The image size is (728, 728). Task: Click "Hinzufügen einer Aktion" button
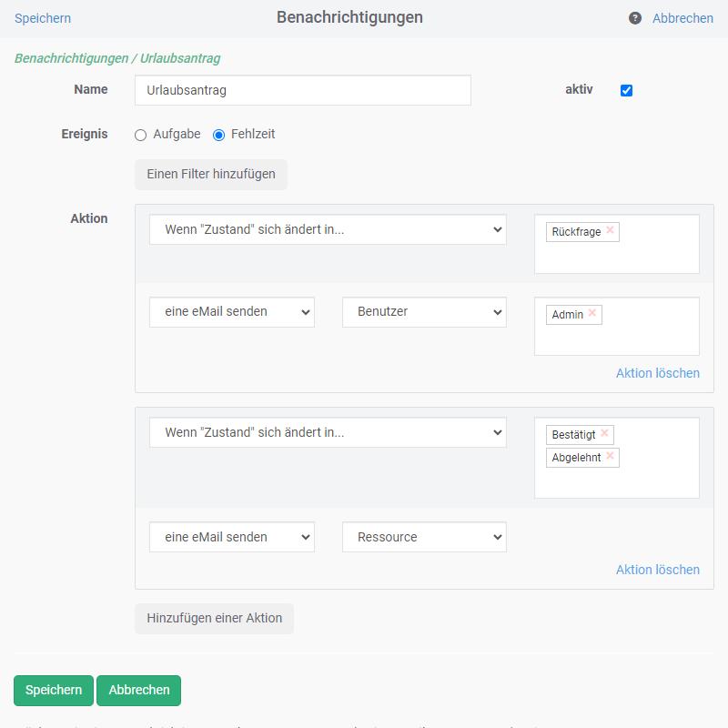point(215,618)
